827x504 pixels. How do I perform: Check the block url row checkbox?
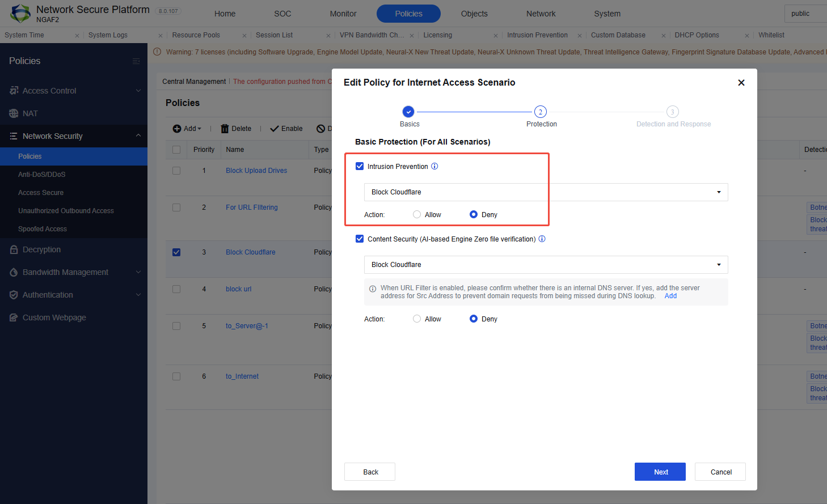(x=176, y=289)
